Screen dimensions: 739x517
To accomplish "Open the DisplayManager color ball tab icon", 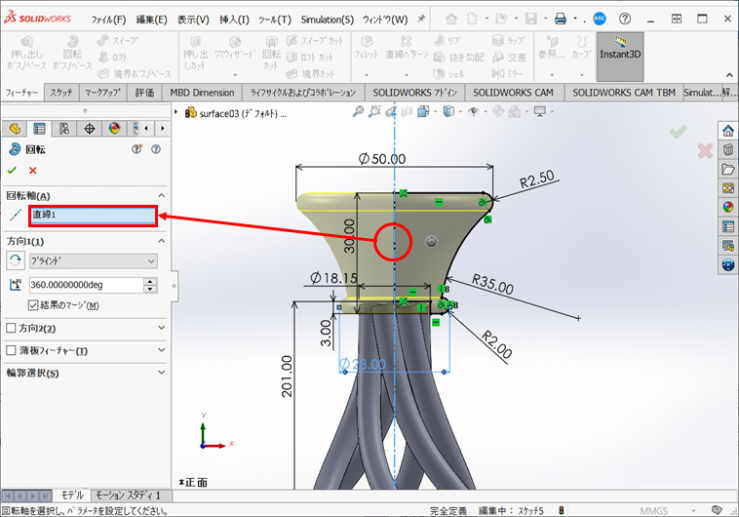I will (x=114, y=128).
